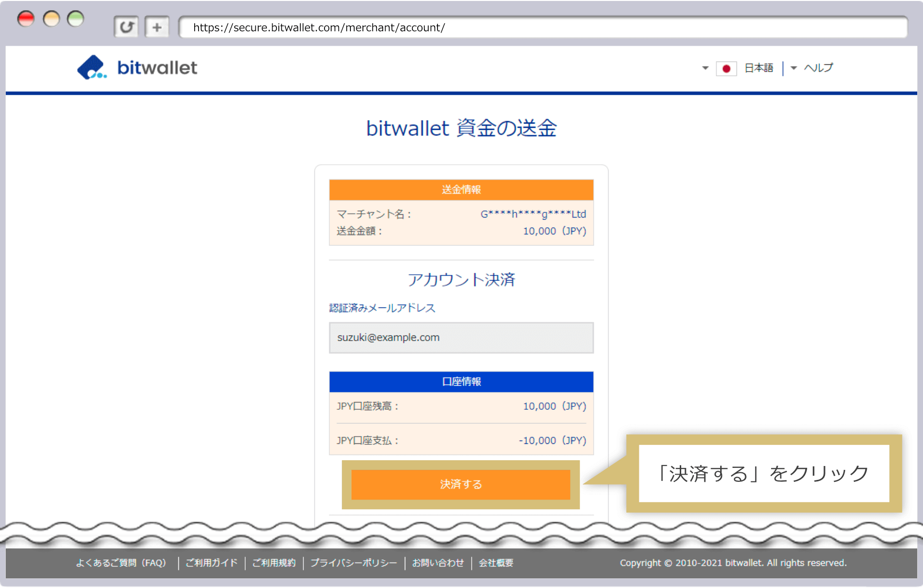Image resolution: width=923 pixels, height=588 pixels.
Task: Click the suzuki@example.com email field
Action: pos(461,338)
